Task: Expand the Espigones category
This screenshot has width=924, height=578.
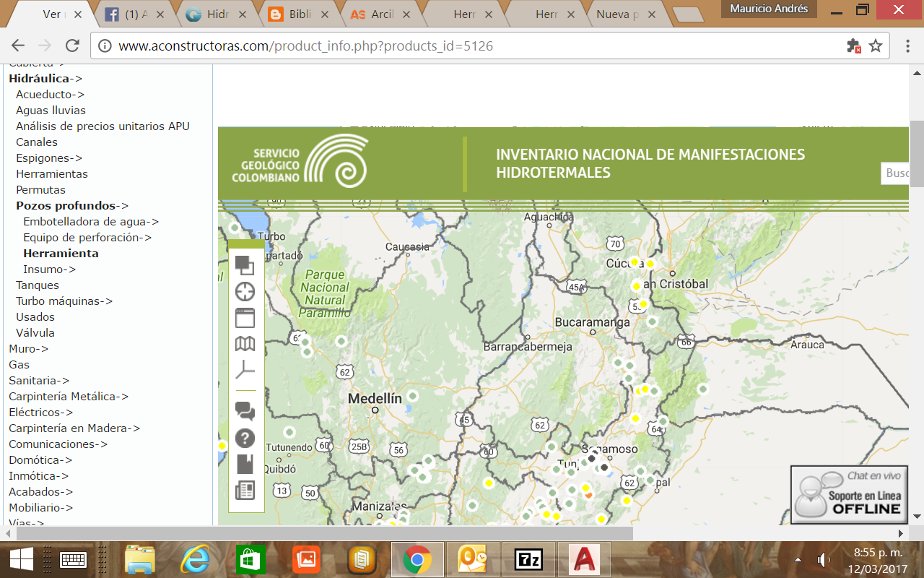Action: coord(49,158)
